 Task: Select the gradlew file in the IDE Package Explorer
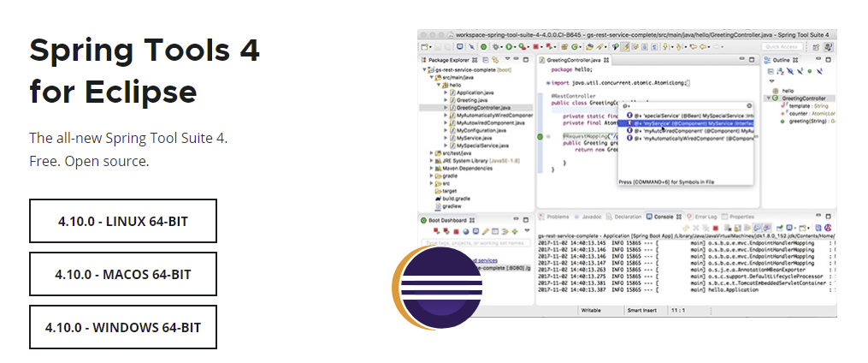pyautogui.click(x=448, y=206)
